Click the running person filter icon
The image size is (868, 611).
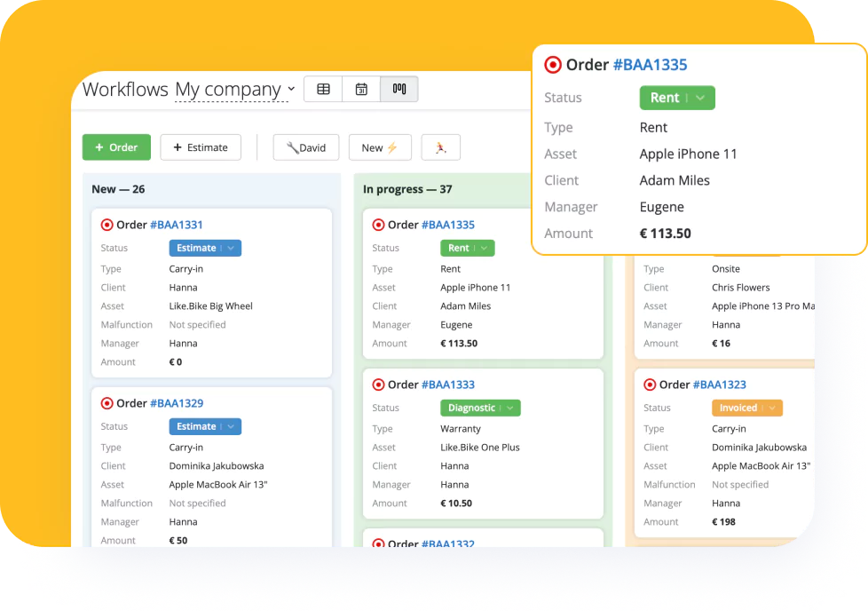(x=440, y=147)
